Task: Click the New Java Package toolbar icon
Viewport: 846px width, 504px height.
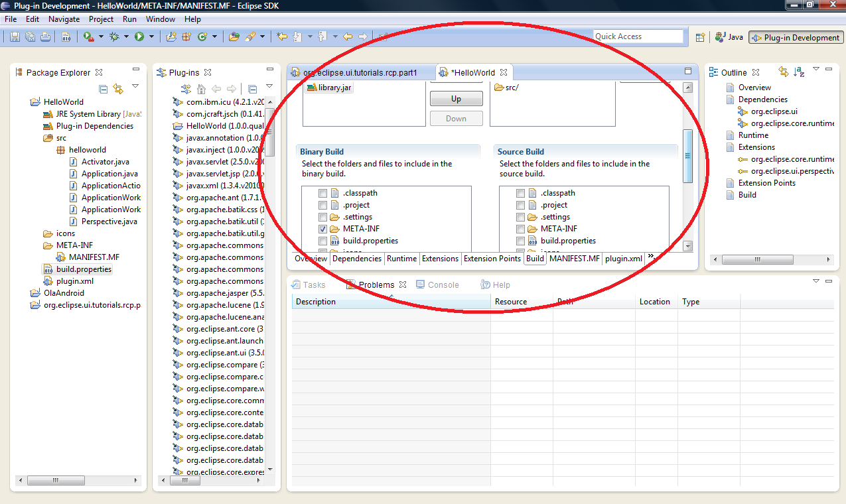Action: click(x=186, y=36)
